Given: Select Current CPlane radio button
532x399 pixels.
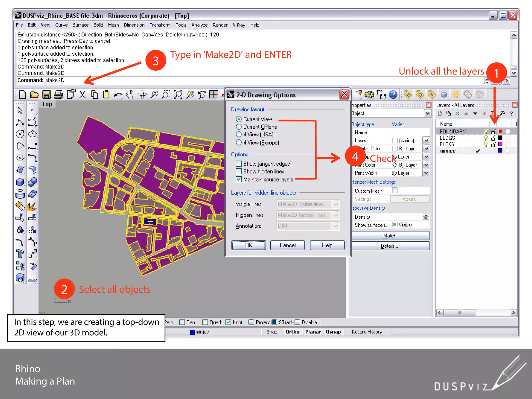Looking at the screenshot, I should tap(239, 127).
